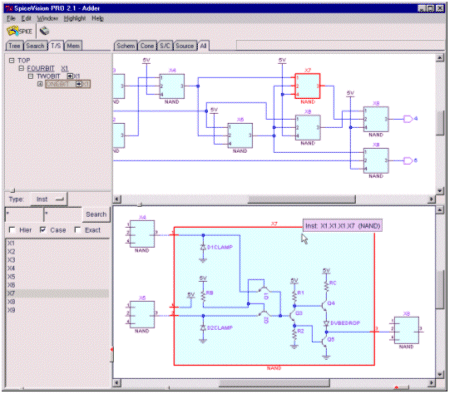
Task: Click the SPICE file open icon
Action: 19,31
